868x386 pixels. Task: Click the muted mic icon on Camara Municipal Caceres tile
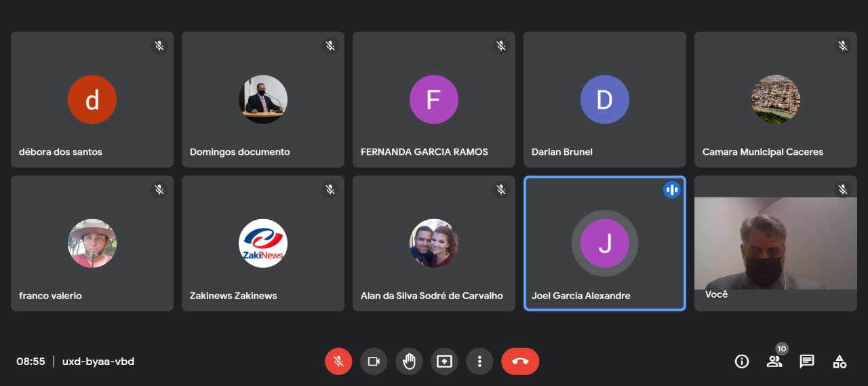point(843,46)
